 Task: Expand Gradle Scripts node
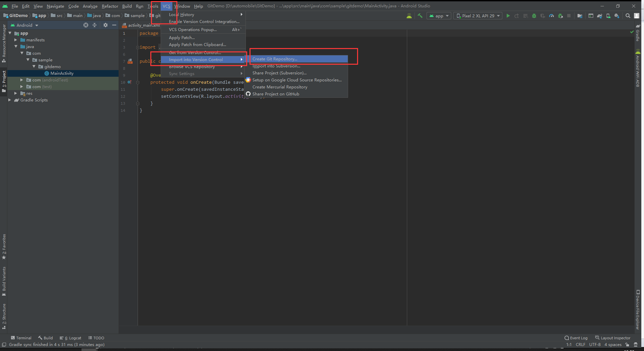[x=10, y=100]
